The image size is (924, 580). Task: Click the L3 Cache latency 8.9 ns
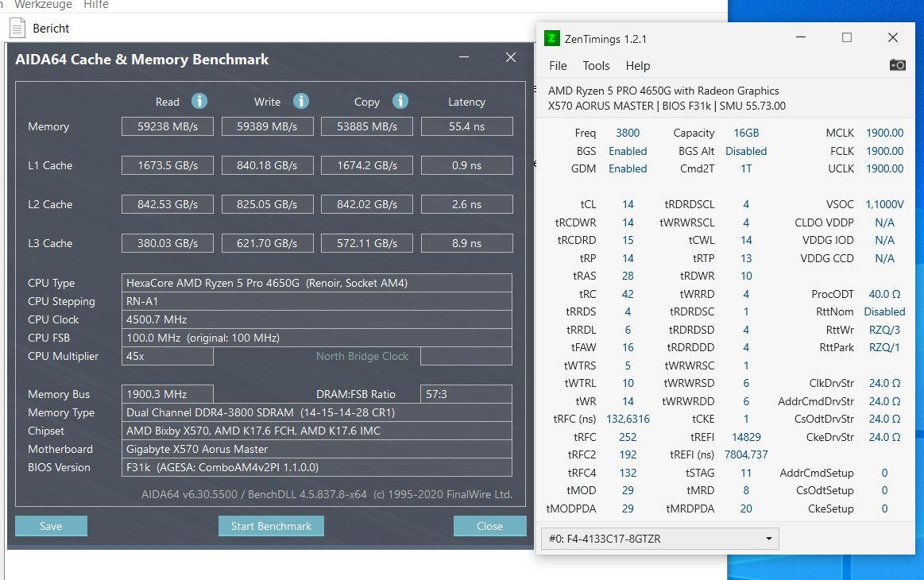coord(466,243)
